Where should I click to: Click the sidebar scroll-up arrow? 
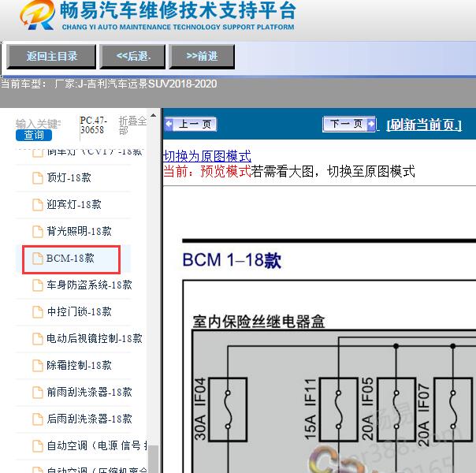(x=154, y=115)
